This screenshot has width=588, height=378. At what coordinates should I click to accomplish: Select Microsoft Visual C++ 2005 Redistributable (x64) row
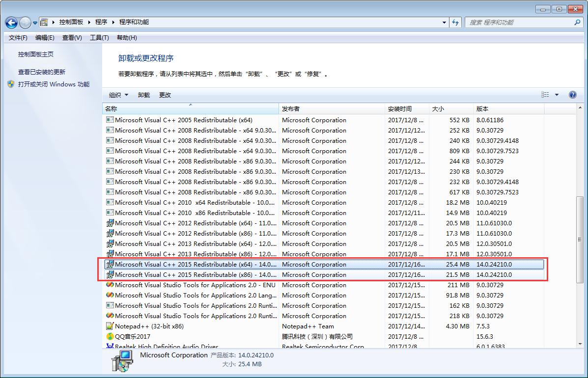324,120
